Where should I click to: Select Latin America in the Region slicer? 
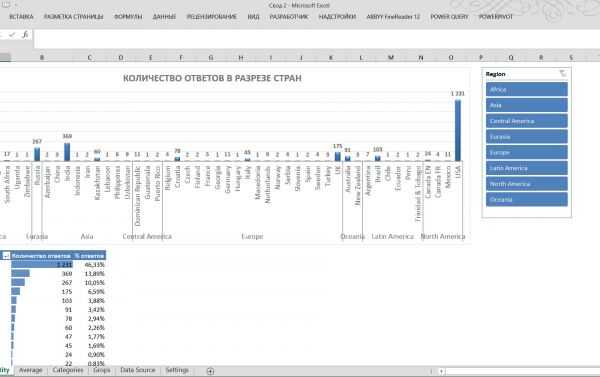[x=527, y=168]
